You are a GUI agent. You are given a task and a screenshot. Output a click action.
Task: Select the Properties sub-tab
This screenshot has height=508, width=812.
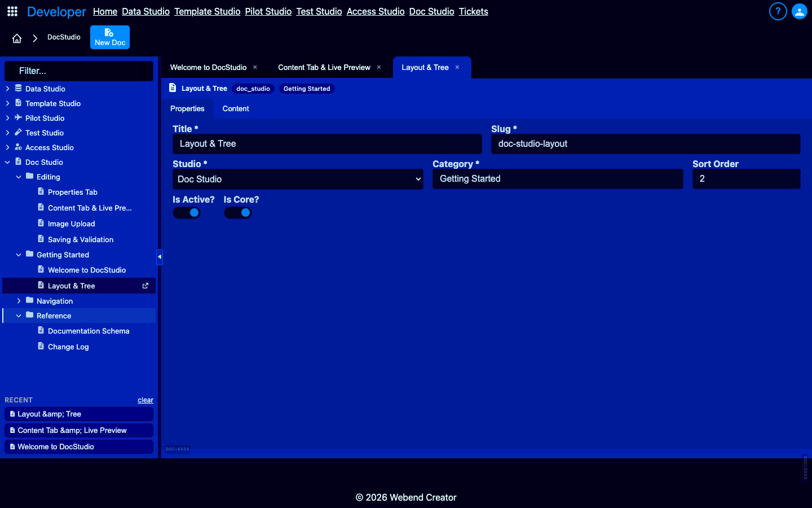click(187, 108)
